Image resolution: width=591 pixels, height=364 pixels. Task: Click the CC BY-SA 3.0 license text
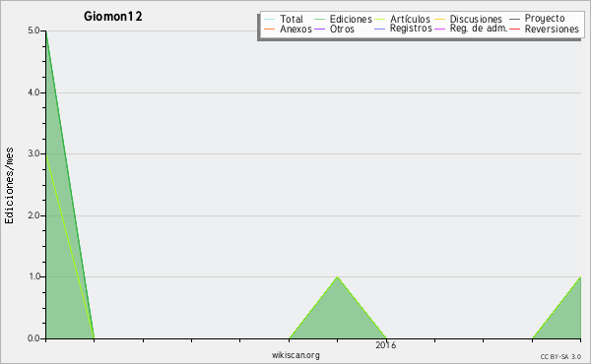coord(560,357)
